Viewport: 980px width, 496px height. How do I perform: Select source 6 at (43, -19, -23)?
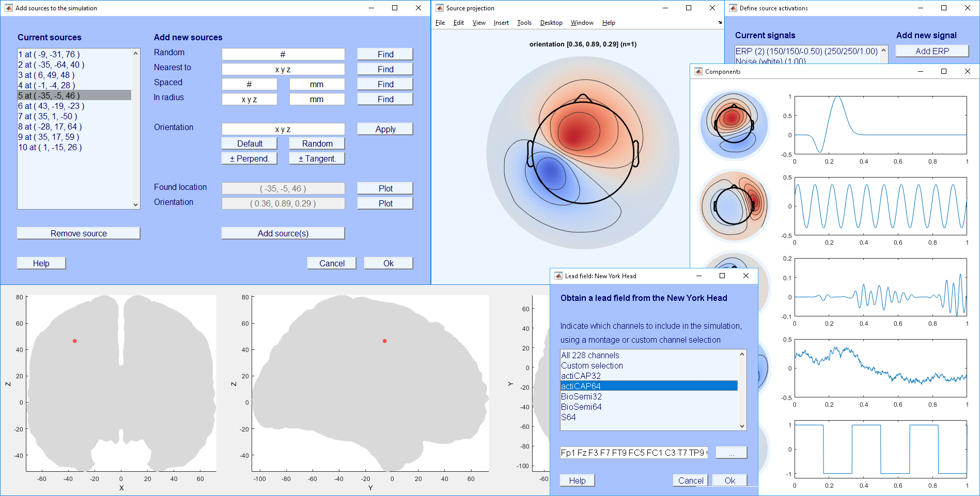point(51,106)
